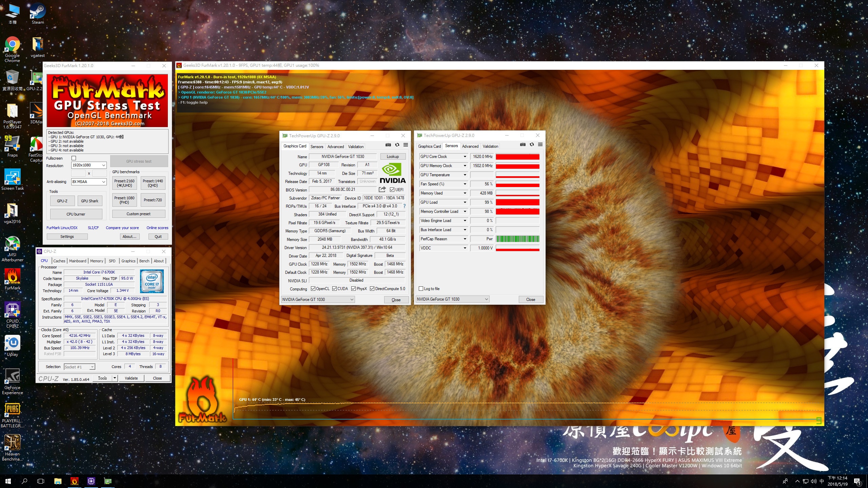This screenshot has height=488, width=868.
Task: Open Google Chrome desktop icon
Action: (x=12, y=49)
